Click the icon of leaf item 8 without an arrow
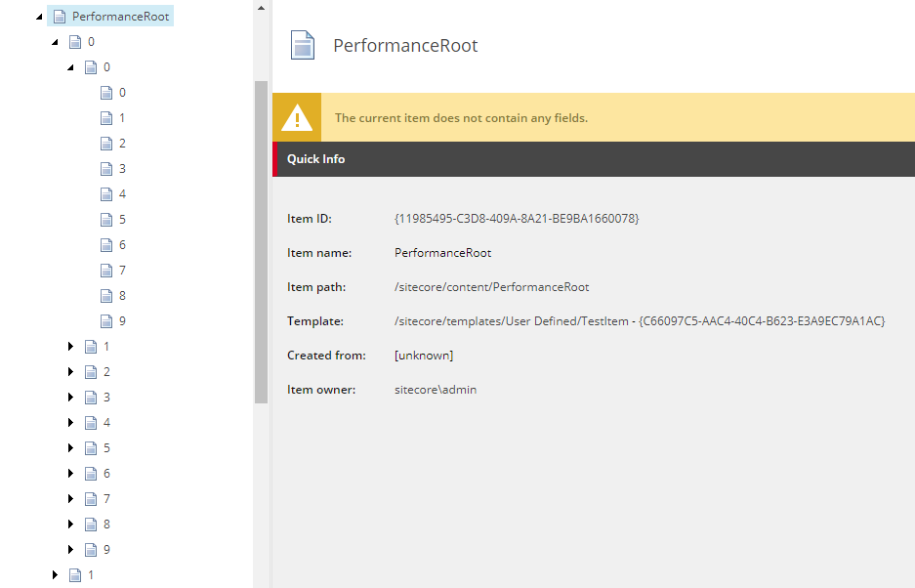 pyautogui.click(x=106, y=296)
